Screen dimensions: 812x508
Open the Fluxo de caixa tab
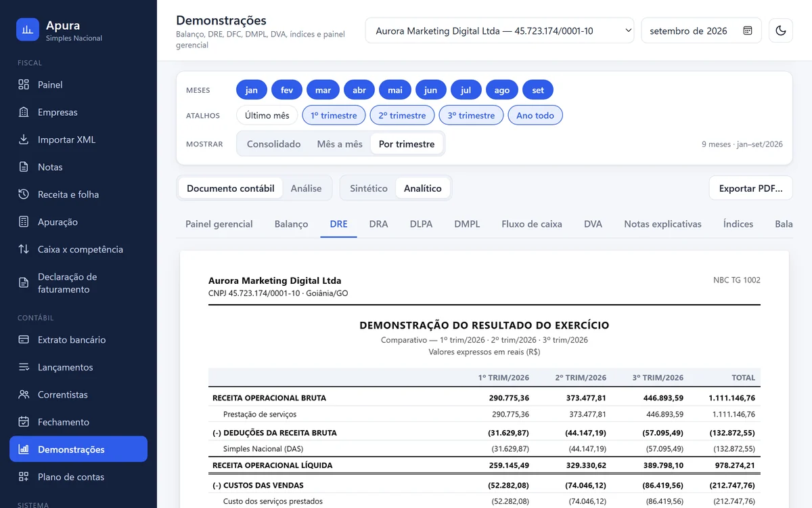[532, 224]
